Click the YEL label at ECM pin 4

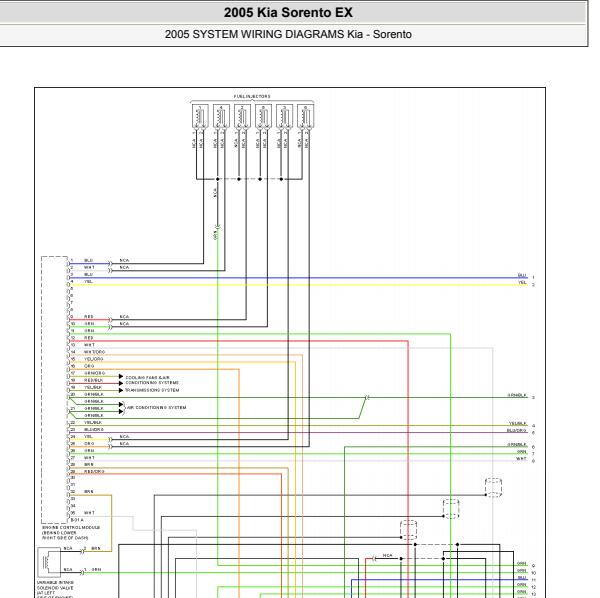pos(88,282)
